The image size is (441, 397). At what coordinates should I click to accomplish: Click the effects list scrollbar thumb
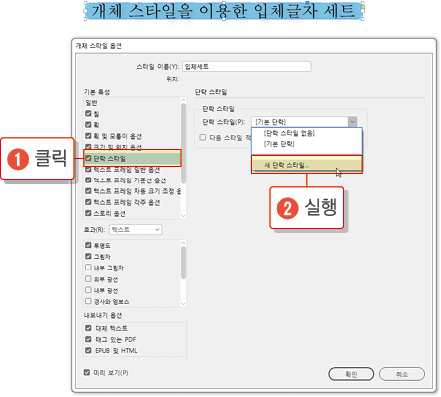pyautogui.click(x=183, y=262)
